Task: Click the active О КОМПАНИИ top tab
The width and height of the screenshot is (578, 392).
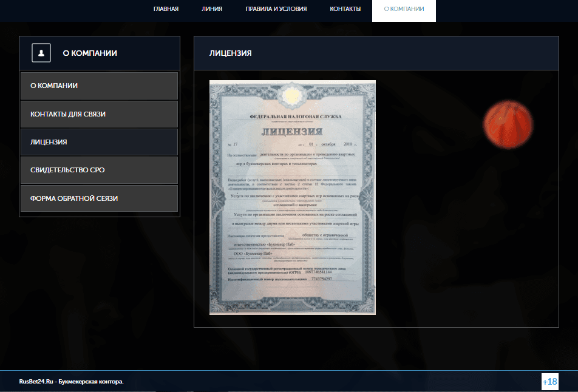Action: pyautogui.click(x=404, y=9)
